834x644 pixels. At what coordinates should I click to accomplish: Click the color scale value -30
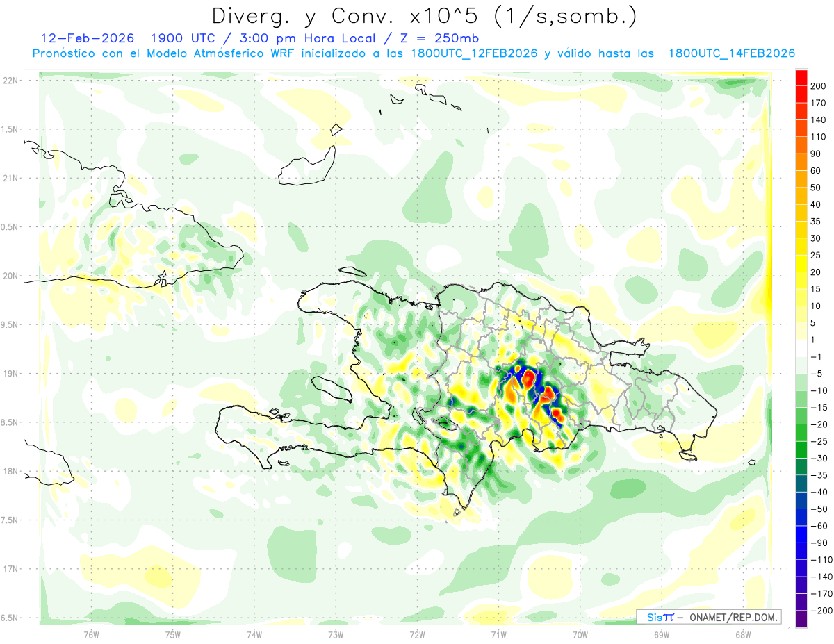coord(821,459)
